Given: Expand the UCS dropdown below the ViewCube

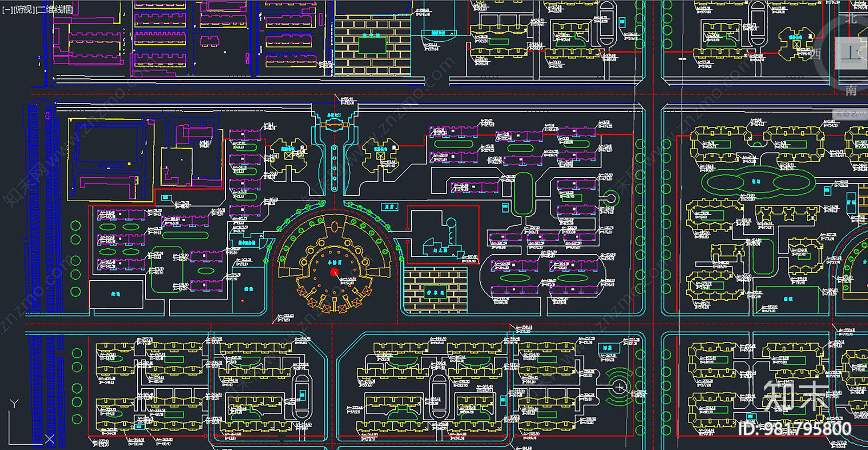Looking at the screenshot, I should coord(851,114).
